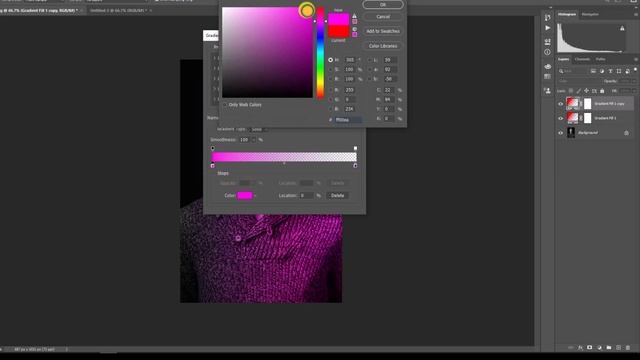Viewport: 640px width, 360px height.
Task: Click the gradient midpoint diamond marker
Action: tap(284, 163)
